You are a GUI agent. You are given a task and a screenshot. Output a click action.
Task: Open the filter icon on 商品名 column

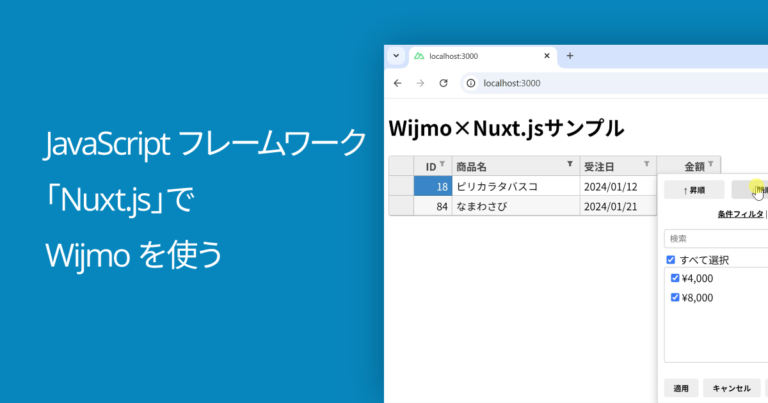click(570, 164)
